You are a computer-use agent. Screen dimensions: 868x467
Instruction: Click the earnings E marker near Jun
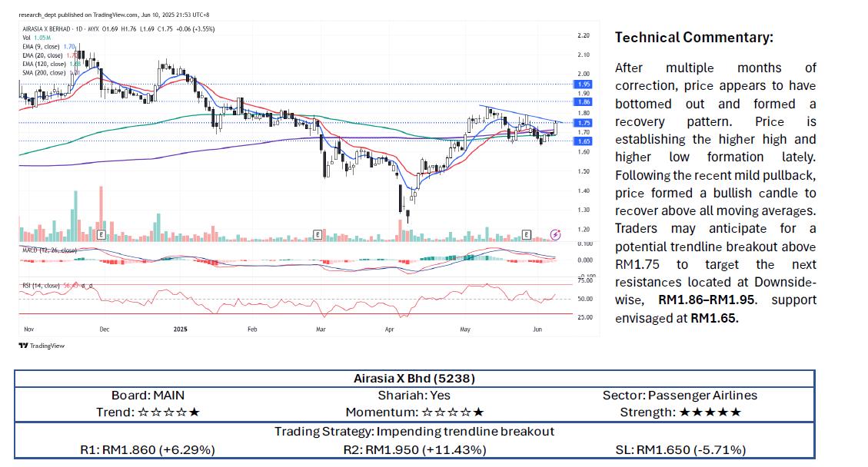[x=526, y=235]
